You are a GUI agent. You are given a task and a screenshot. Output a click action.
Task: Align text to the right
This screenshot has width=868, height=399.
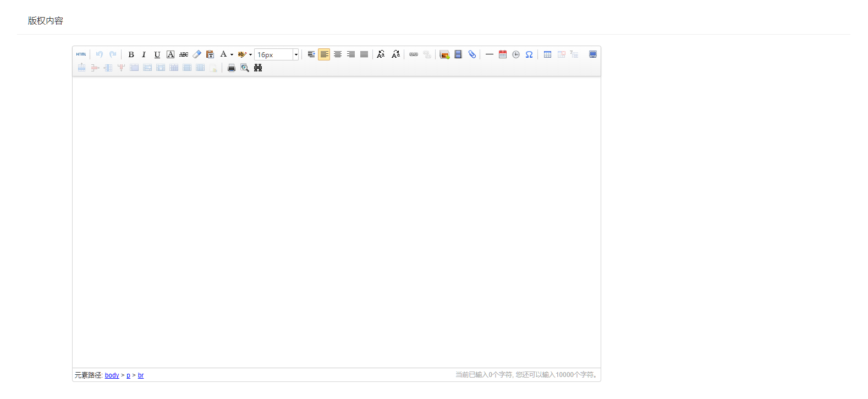click(x=351, y=54)
